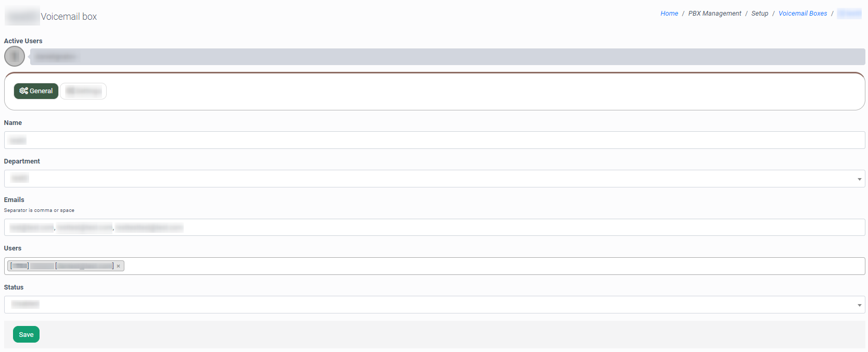The height and width of the screenshot is (352, 868).
Task: Click the icon on the blurred second tab
Action: pyautogui.click(x=70, y=91)
